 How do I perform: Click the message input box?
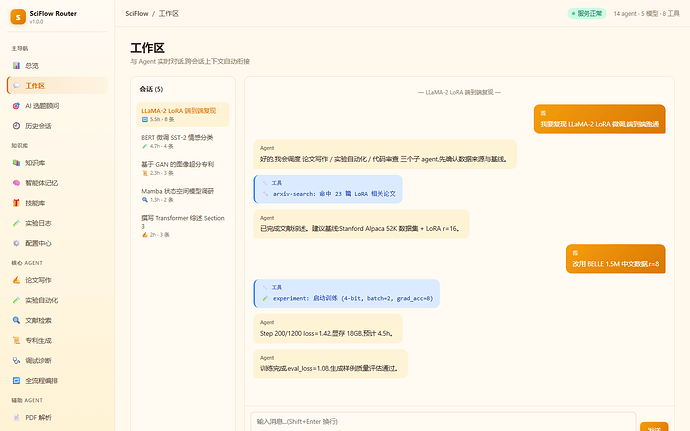click(443, 421)
